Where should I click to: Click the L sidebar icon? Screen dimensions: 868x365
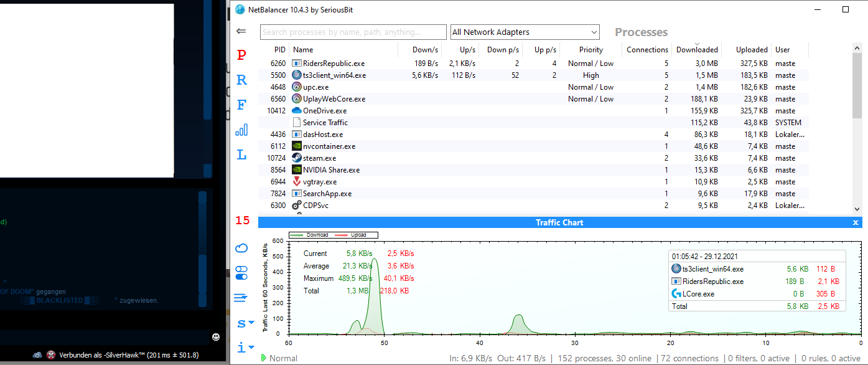pyautogui.click(x=242, y=155)
